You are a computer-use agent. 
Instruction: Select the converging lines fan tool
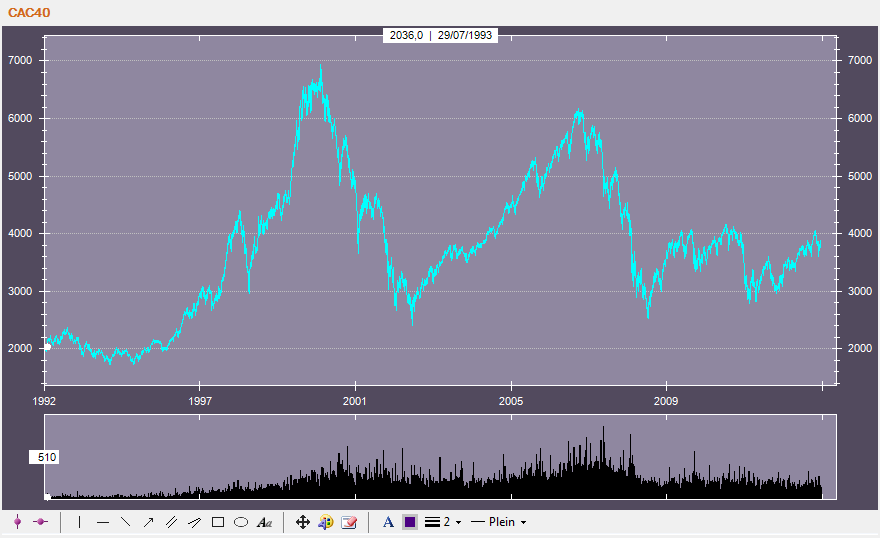[194, 522]
